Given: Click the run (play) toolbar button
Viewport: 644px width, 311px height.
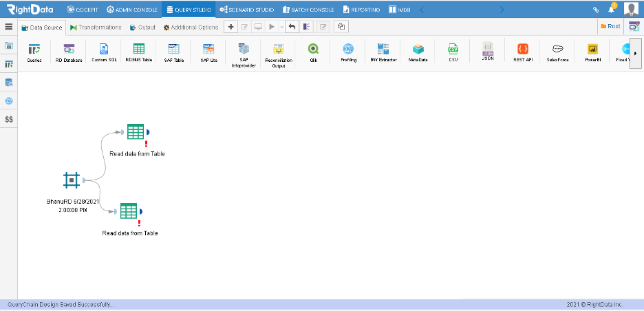Looking at the screenshot, I should pos(271,27).
